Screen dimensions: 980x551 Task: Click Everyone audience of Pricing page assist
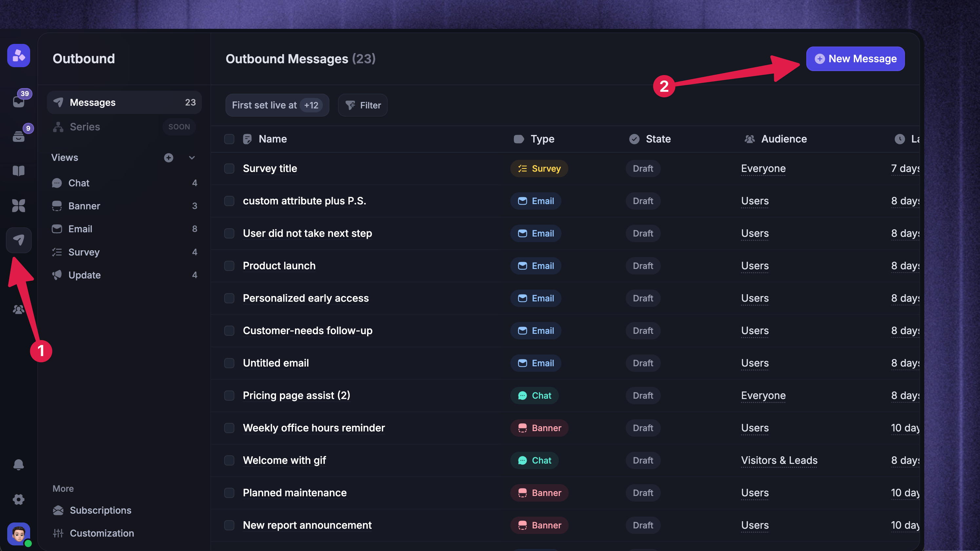click(x=763, y=395)
